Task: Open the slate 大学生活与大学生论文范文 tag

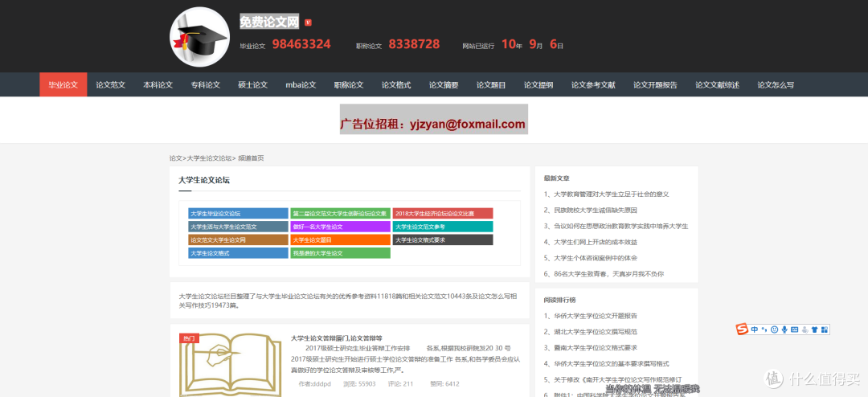Action: [238, 227]
